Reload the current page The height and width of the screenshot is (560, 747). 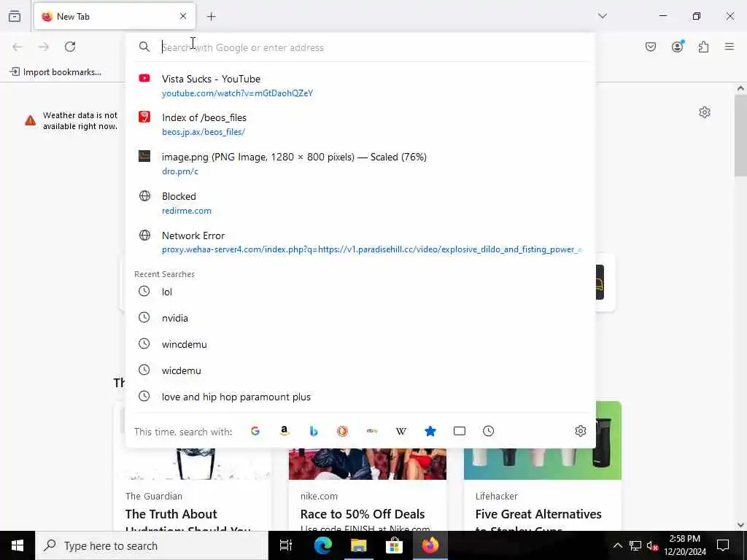(x=70, y=47)
